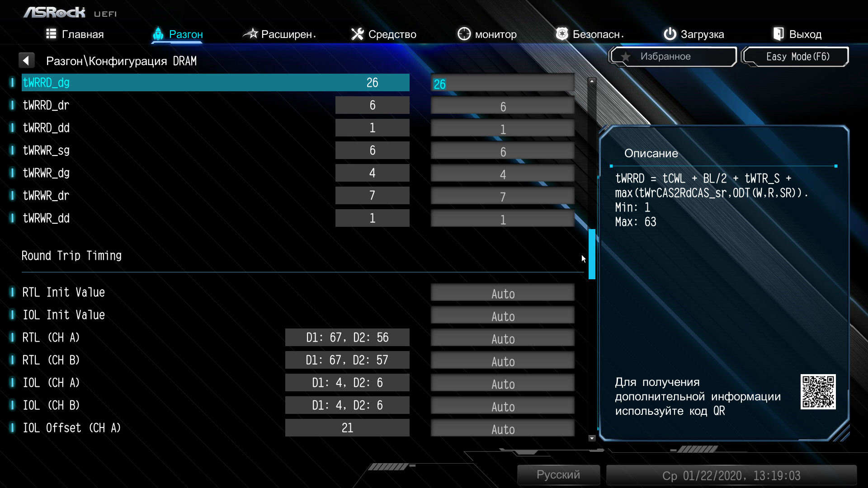Viewport: 868px width, 488px height.
Task: Click the back arrow icon beside the breadcrumb
Action: (x=26, y=61)
